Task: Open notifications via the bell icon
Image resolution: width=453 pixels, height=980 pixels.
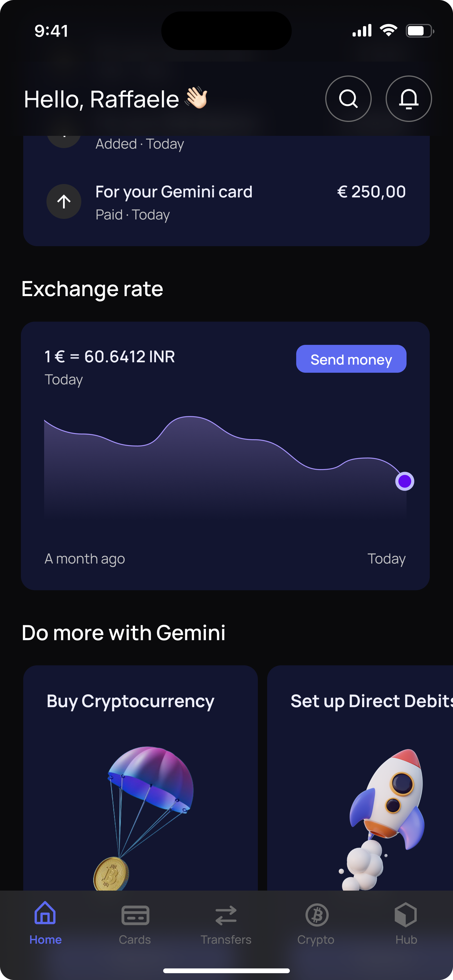Action: click(x=409, y=99)
